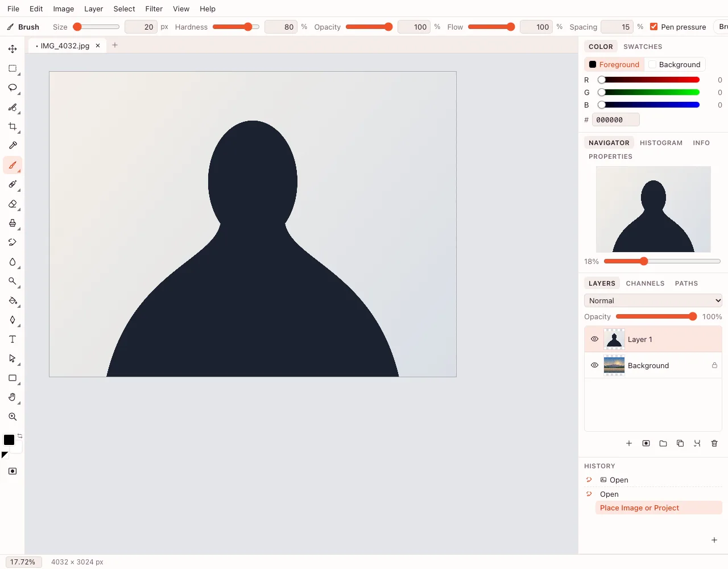Open the Normal blend mode dropdown

pyautogui.click(x=653, y=300)
